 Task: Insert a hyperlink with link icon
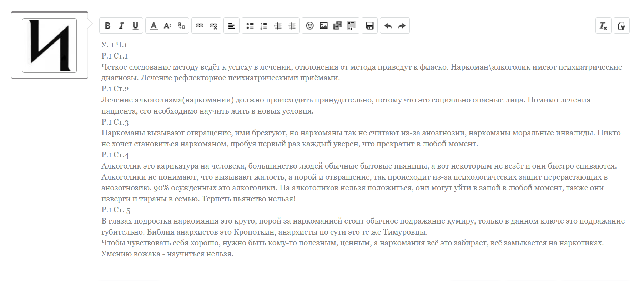[200, 26]
